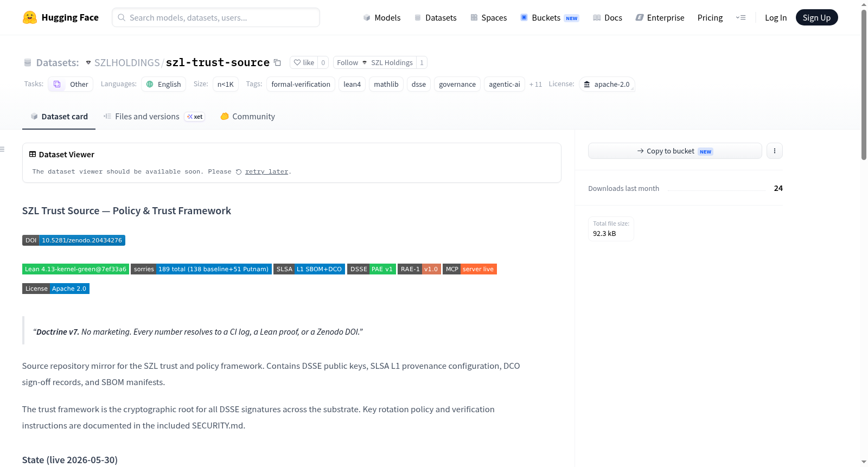Select the Dataset card tab

coord(59,117)
